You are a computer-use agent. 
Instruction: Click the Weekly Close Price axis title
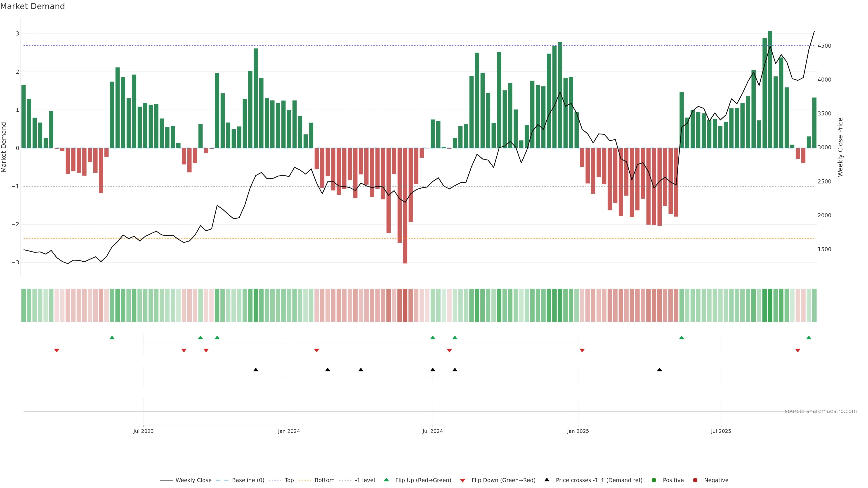840,147
